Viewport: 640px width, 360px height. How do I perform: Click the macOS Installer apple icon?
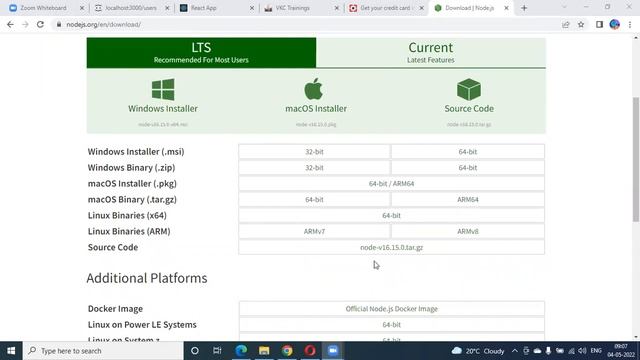click(x=313, y=89)
